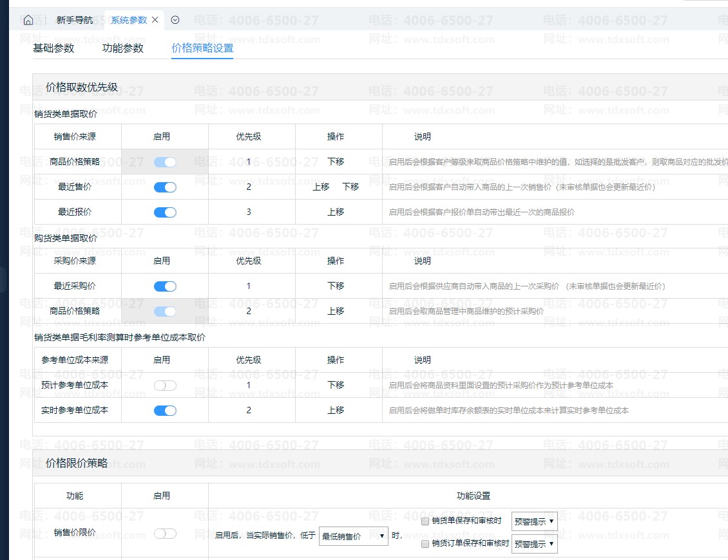
Task: Open the 最低销售价 dropdown
Action: pos(353,536)
